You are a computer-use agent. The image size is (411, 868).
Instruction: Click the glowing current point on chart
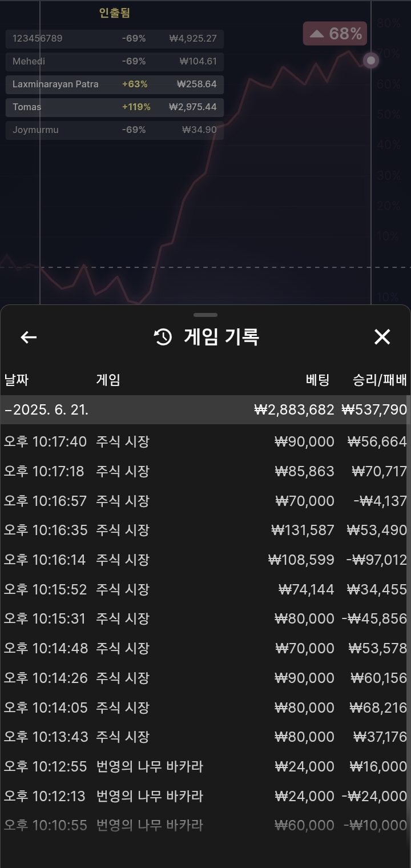[372, 60]
